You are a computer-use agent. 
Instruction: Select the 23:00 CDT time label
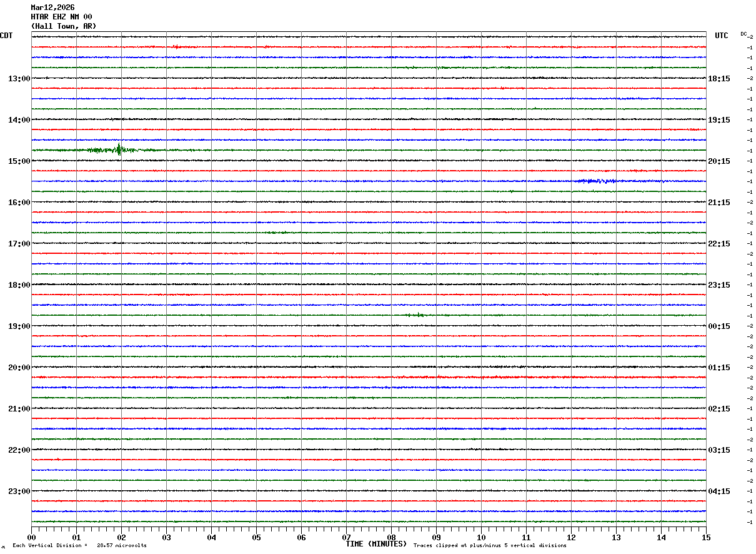(x=19, y=491)
